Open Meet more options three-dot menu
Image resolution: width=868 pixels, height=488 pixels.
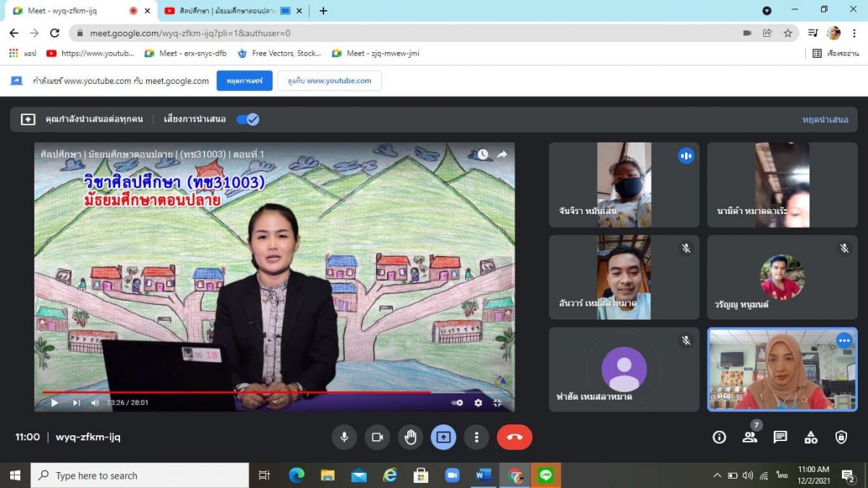(476, 437)
